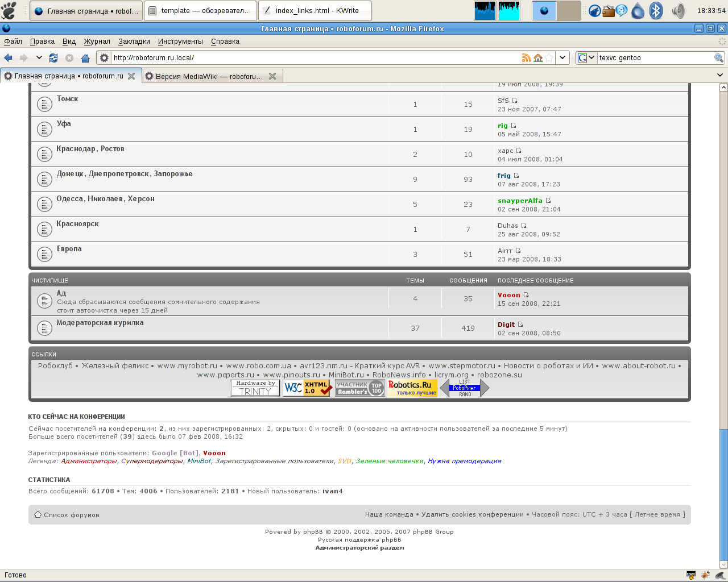This screenshot has height=582, width=728.
Task: Click the volume speaker icon in panel
Action: pos(678,11)
